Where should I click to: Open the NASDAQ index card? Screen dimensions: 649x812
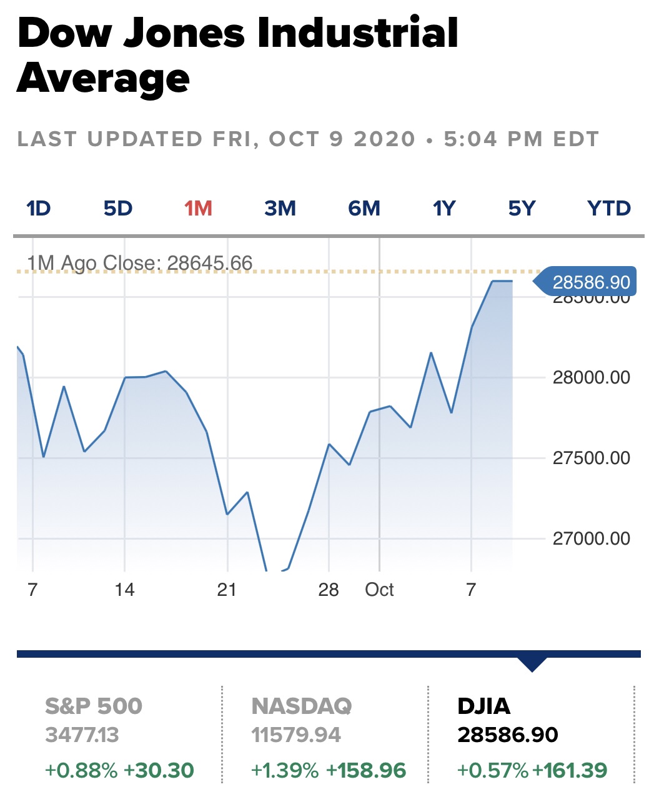tap(325, 736)
